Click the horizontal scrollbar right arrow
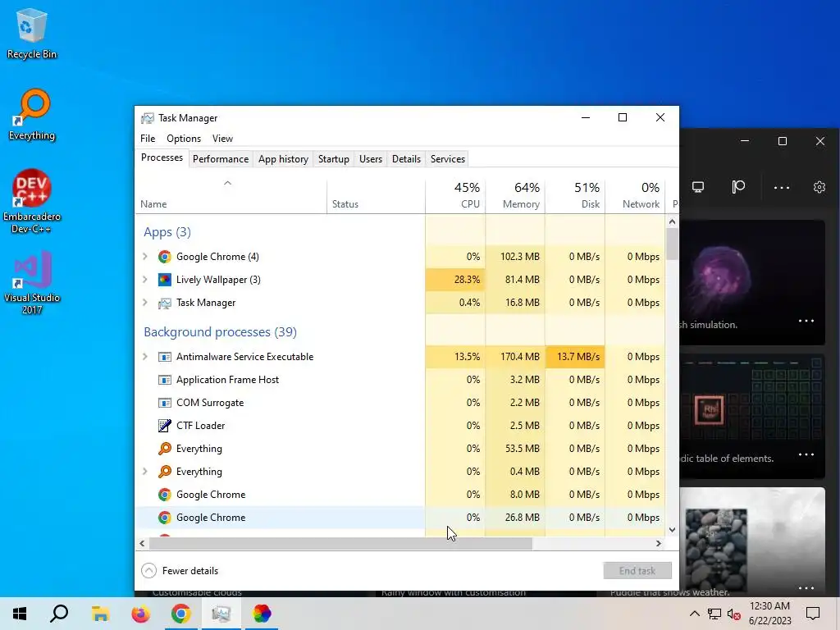This screenshot has width=840, height=630. [x=659, y=543]
